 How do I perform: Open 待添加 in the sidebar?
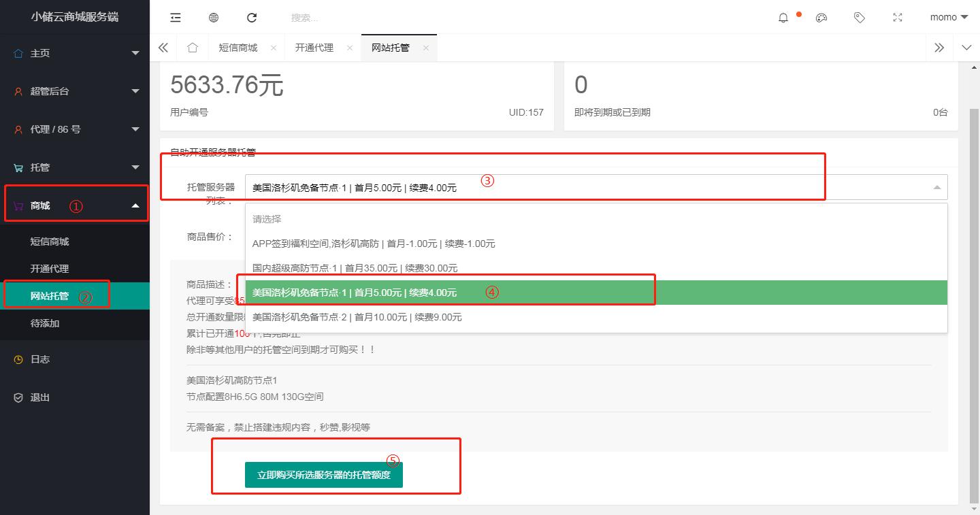click(75, 323)
